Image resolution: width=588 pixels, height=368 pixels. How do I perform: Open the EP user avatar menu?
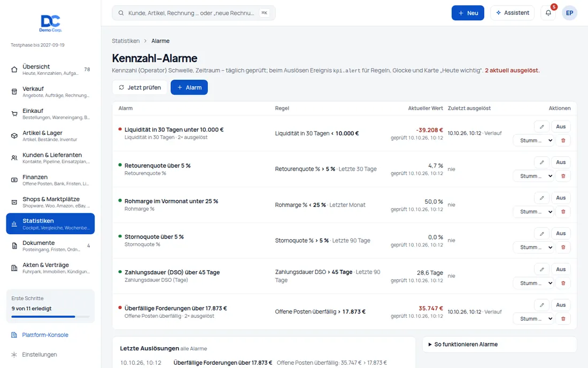569,13
